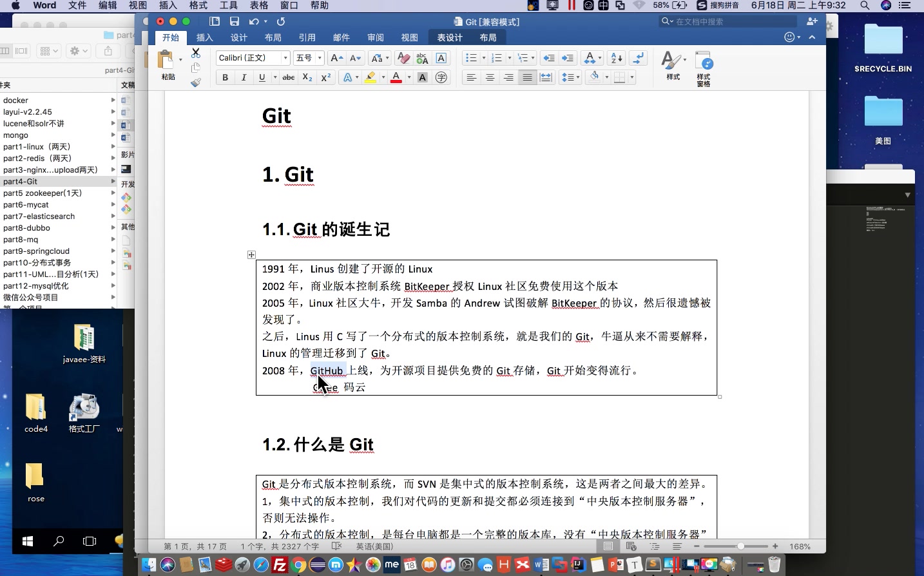Switch to web layout view in status bar
Screen dimensions: 924x576
tap(631, 546)
